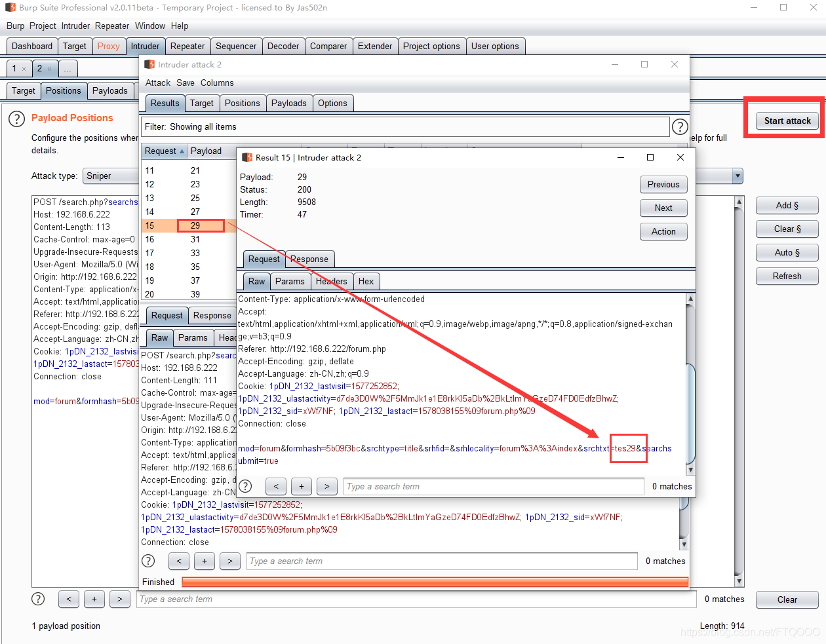Viewport: 826px width, 644px height.
Task: Switch to Response tab in Result 15
Action: [309, 259]
